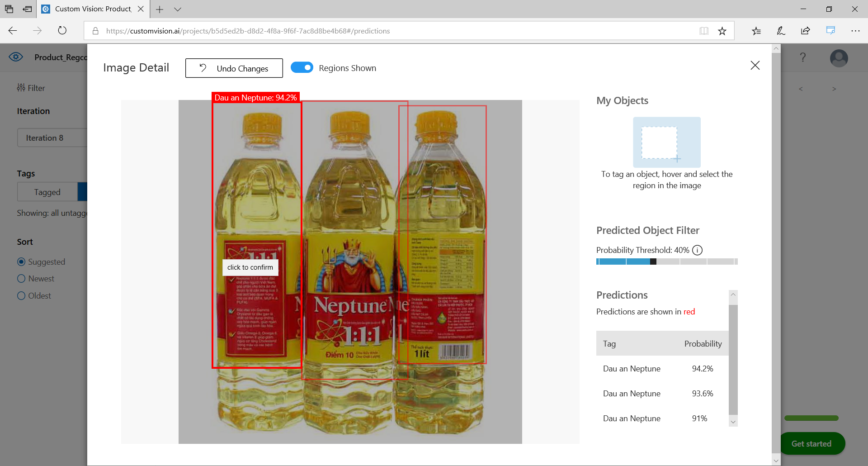The height and width of the screenshot is (466, 868).
Task: Close the Image Detail dialog
Action: [x=755, y=66]
